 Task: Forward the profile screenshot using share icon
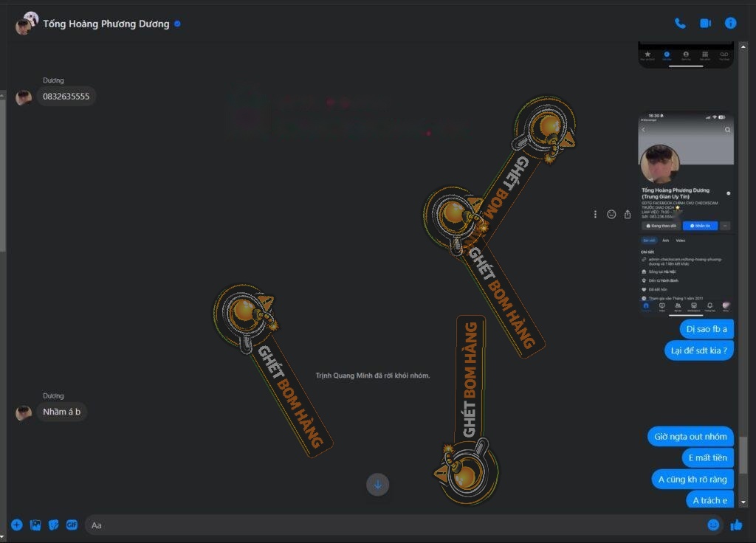pyautogui.click(x=628, y=214)
